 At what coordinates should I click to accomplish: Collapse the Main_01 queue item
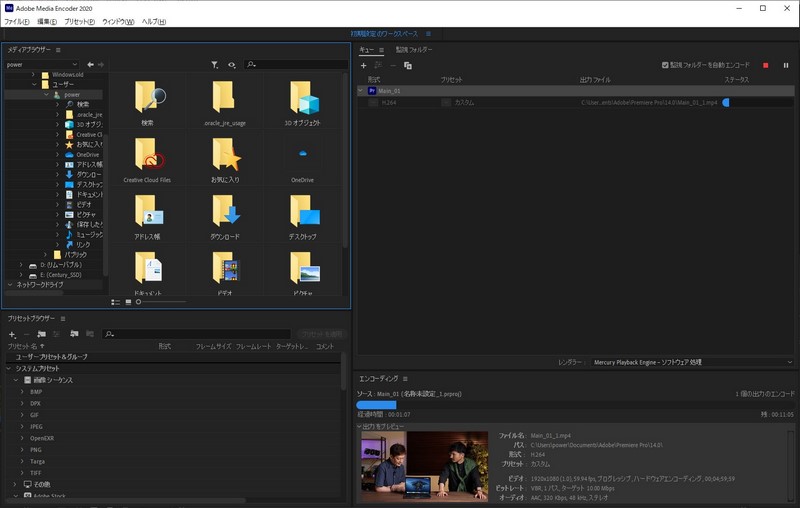coord(361,91)
